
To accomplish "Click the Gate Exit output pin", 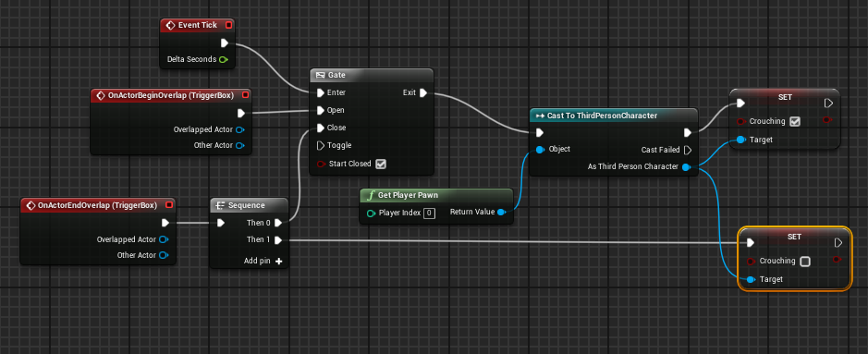I will [x=423, y=92].
